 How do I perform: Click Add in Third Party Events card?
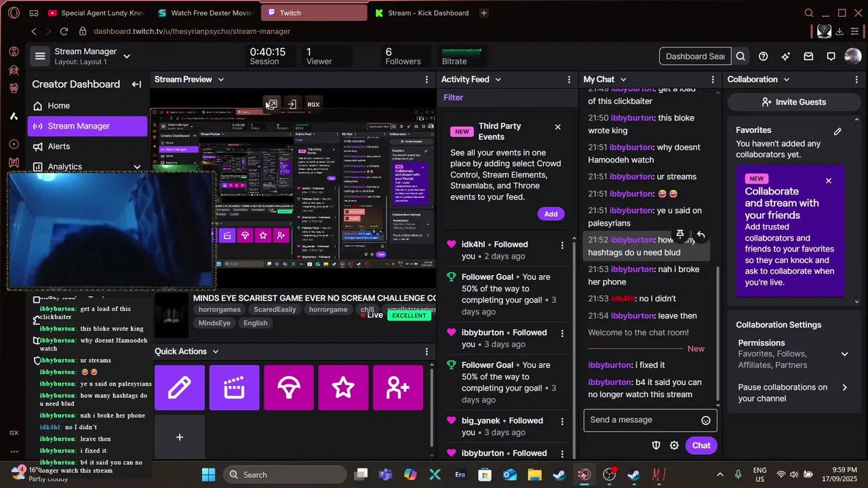pos(551,213)
